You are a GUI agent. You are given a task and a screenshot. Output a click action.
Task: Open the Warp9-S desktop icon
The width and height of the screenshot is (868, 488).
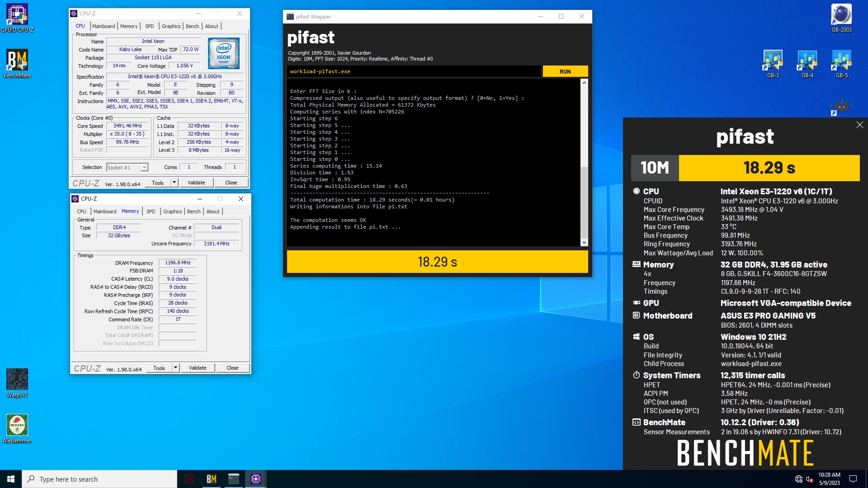tap(17, 383)
